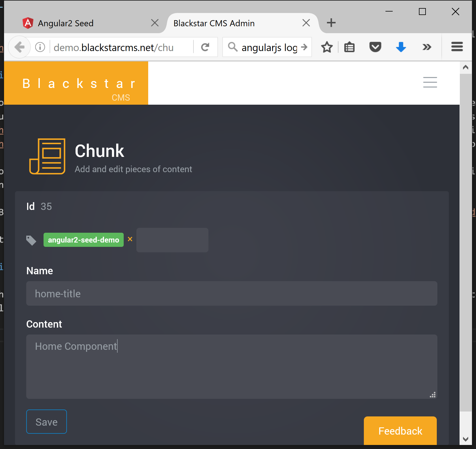Close the Angular2 Seed tab

155,23
